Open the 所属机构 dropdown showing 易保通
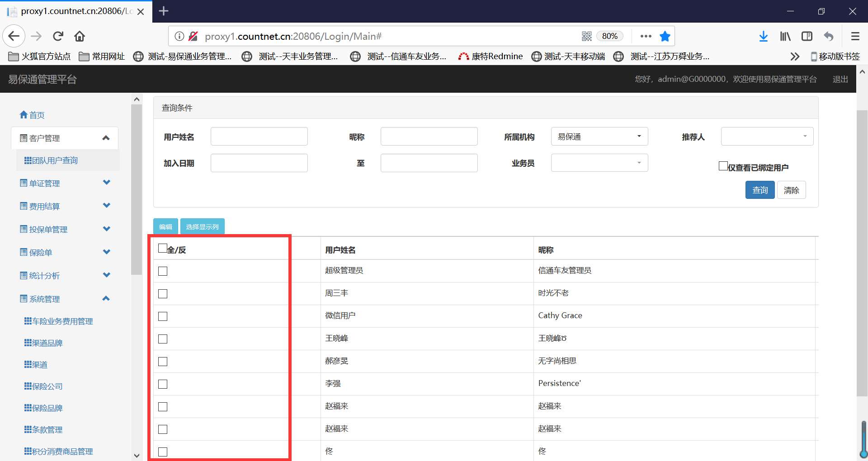The height and width of the screenshot is (461, 868). [599, 136]
